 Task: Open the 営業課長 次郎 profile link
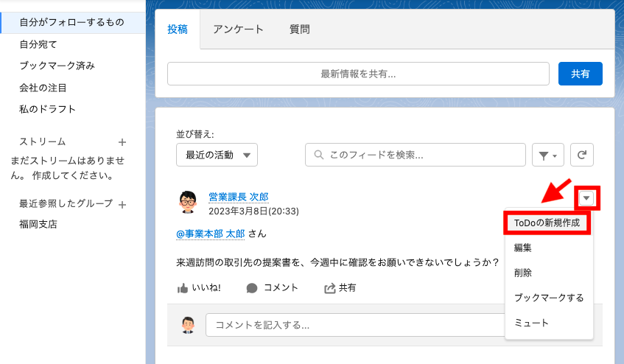tap(239, 197)
